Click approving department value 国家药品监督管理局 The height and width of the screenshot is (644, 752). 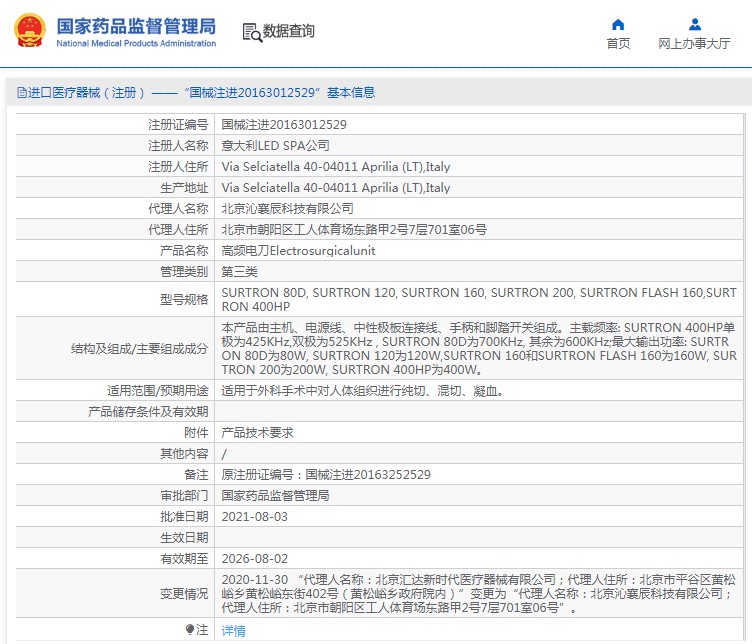coord(275,496)
